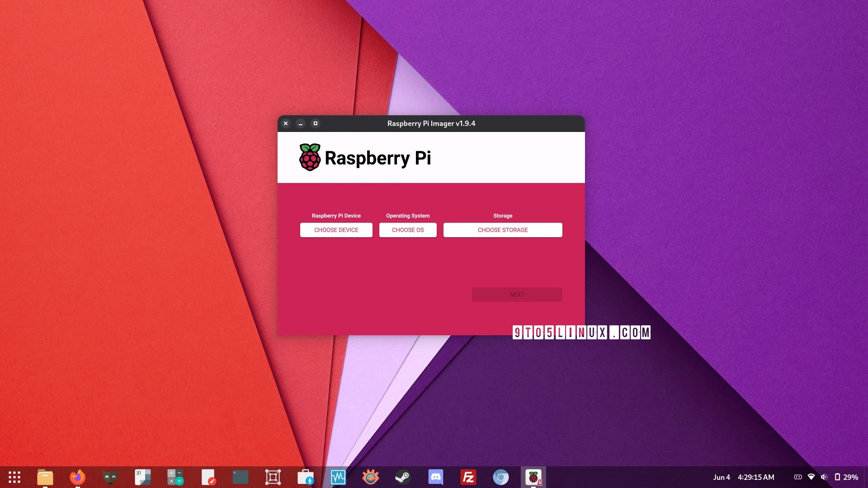The image size is (868, 488).
Task: Launch GIMP from the taskbar
Action: coord(110,477)
